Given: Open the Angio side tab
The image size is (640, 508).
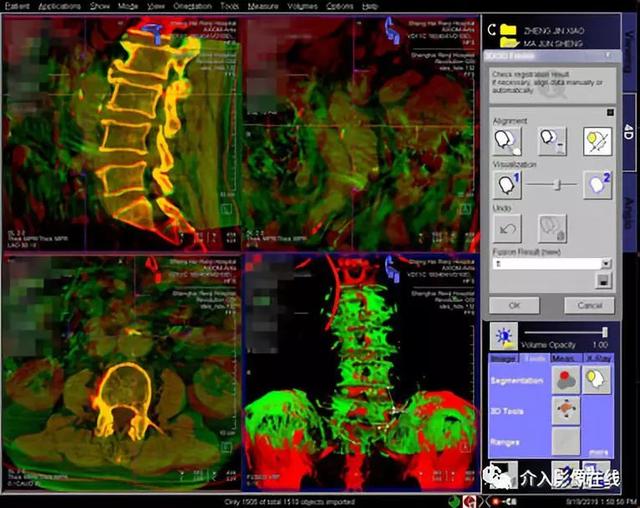Looking at the screenshot, I should tap(629, 212).
